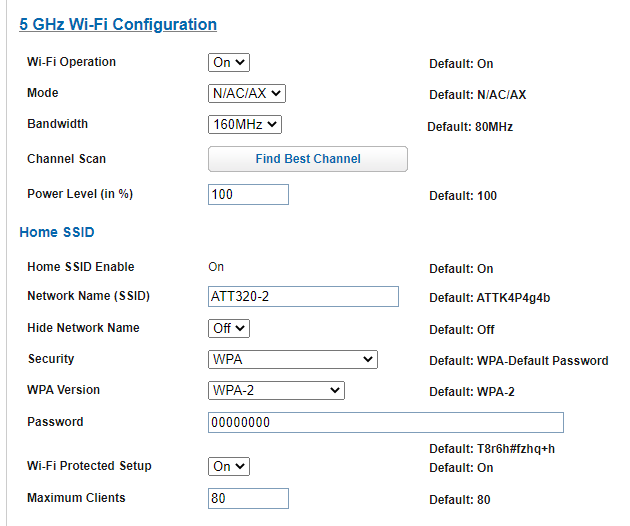Open the 5 GHz Wi-Fi Configuration link
Image resolution: width=630 pixels, height=526 pixels.
pos(118,25)
